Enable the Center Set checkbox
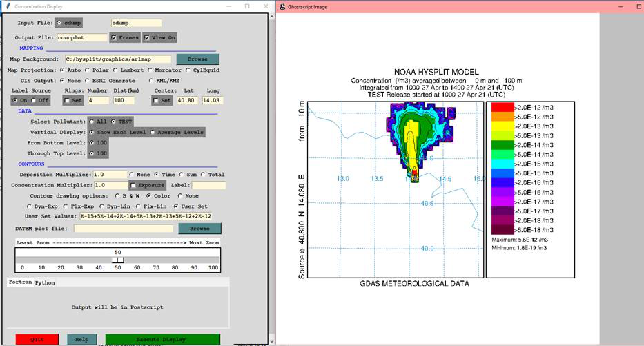The height and width of the screenshot is (346, 644). coord(156,100)
